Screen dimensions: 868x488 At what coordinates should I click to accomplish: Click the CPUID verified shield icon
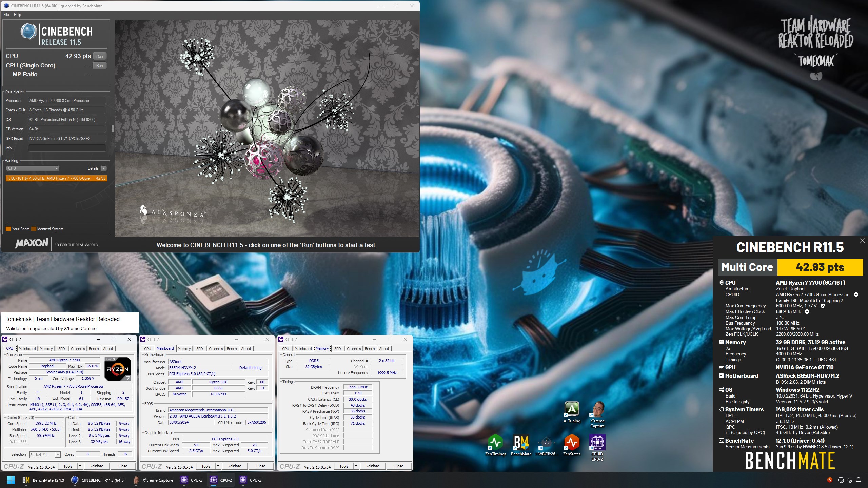856,294
